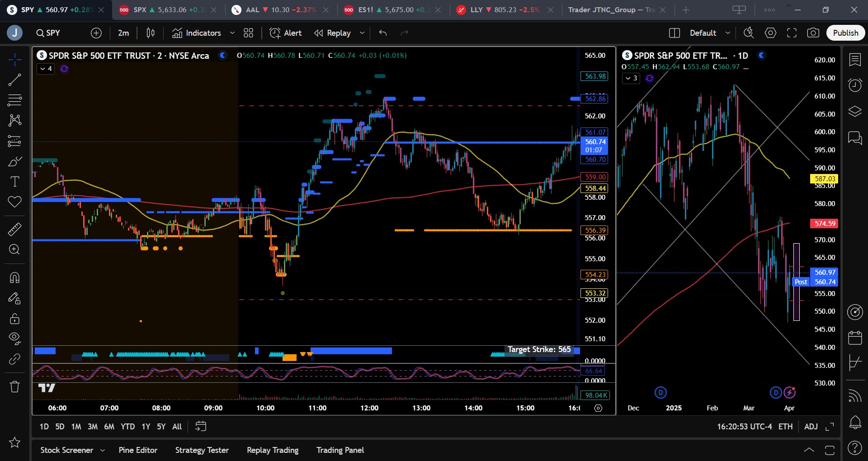868x461 pixels.
Task: Expand the layout management dropdown arrow
Action: point(727,33)
